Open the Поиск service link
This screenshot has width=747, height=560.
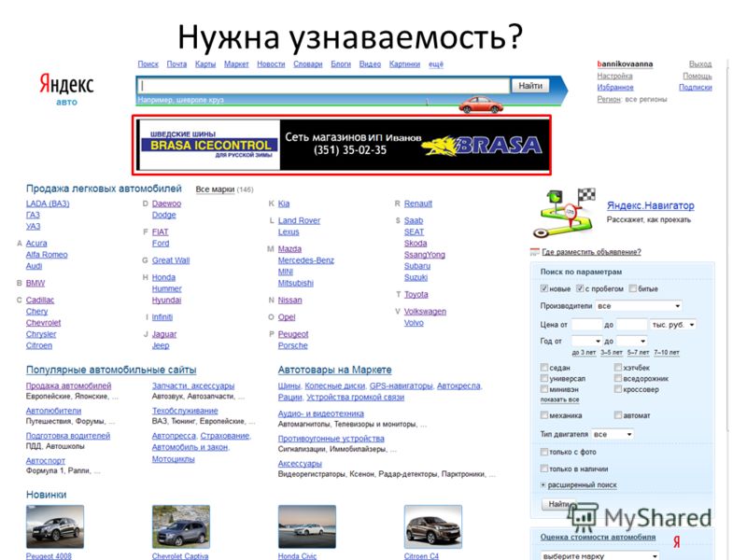click(x=148, y=63)
